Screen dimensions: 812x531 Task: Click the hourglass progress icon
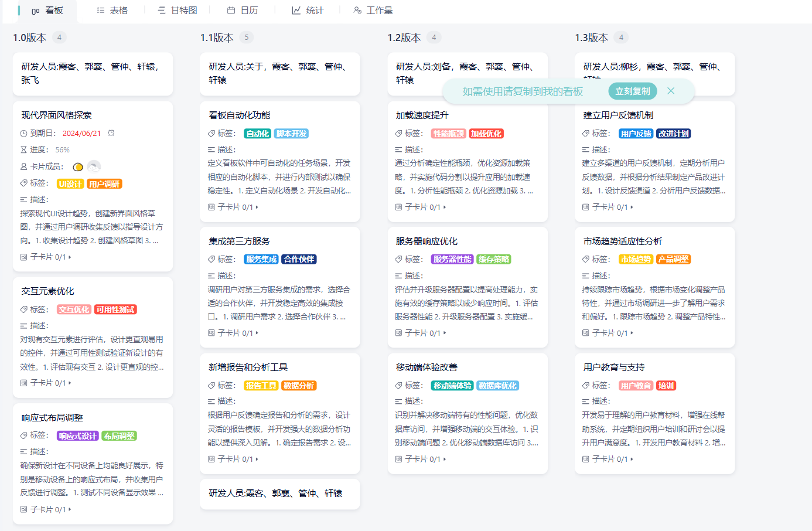24,149
